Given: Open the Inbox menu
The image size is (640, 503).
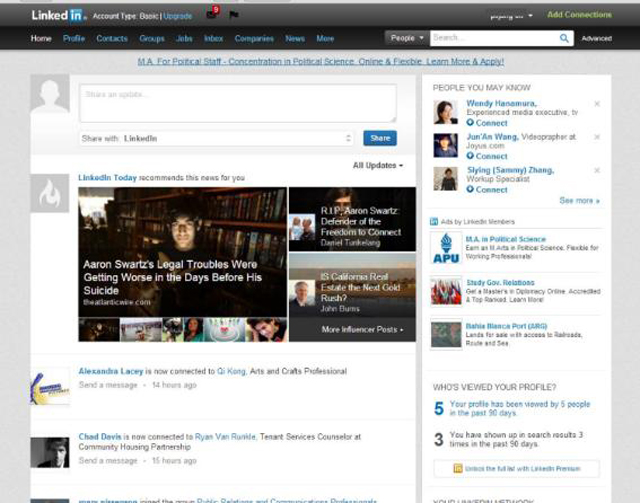Looking at the screenshot, I should [213, 38].
